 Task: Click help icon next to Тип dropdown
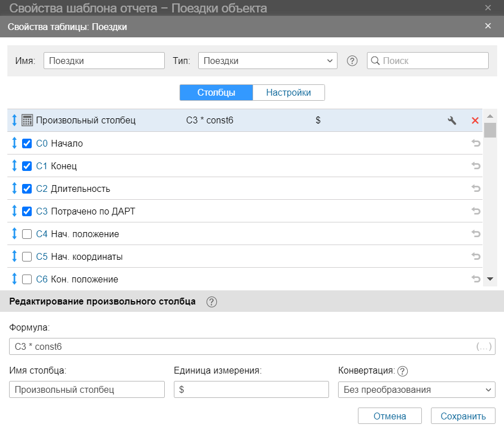[352, 61]
